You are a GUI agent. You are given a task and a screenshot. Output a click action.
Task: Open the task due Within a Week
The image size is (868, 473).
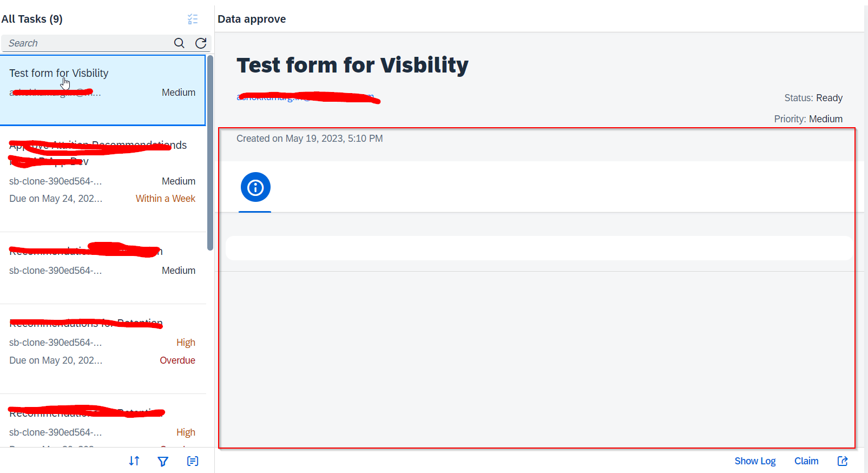tap(102, 179)
